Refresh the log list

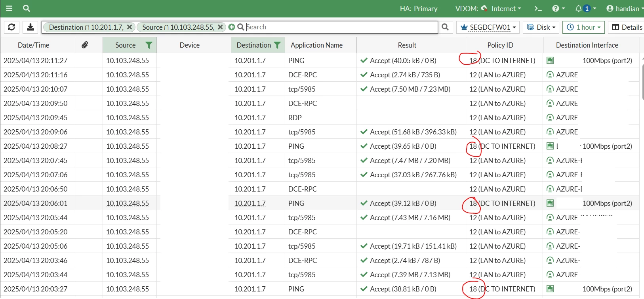11,27
